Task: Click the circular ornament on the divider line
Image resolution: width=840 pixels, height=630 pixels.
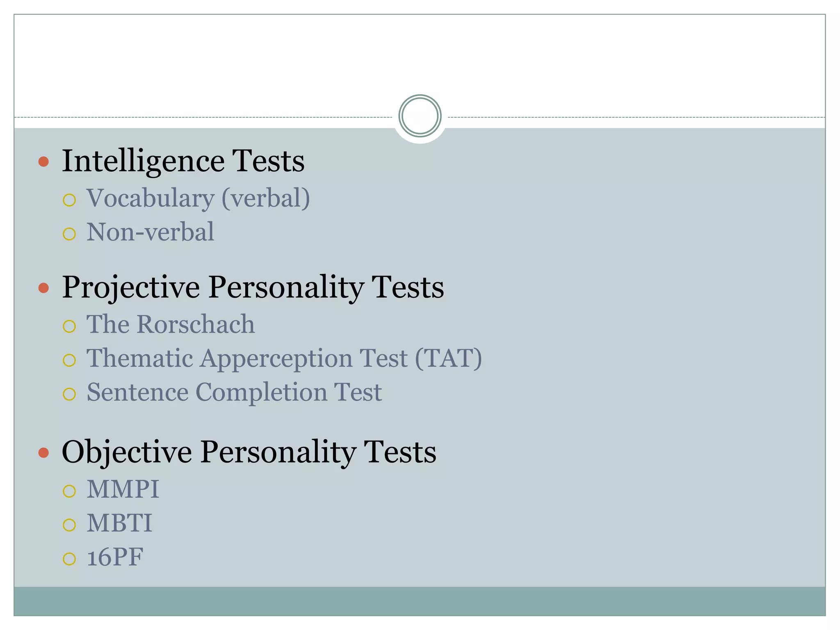Action: pos(420,116)
